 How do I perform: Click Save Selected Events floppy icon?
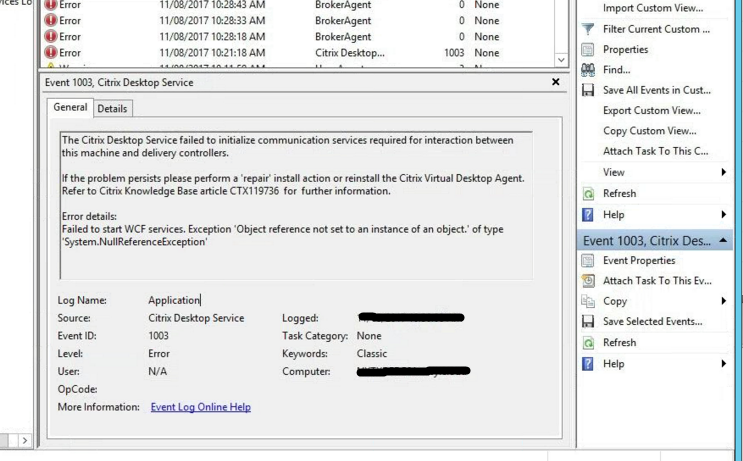[x=588, y=322]
